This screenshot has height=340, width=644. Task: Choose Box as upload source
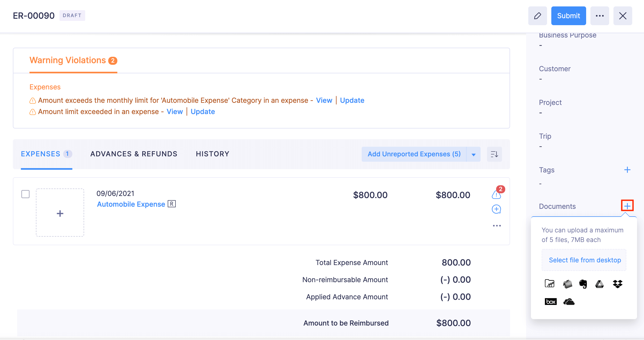(551, 302)
